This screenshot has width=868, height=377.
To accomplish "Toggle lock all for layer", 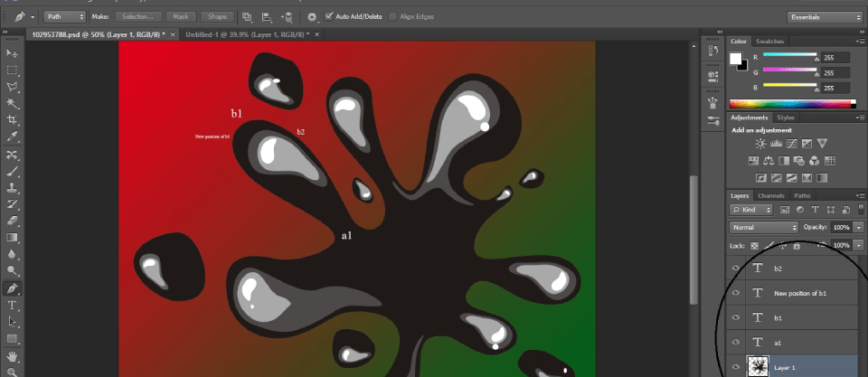I will click(x=797, y=245).
